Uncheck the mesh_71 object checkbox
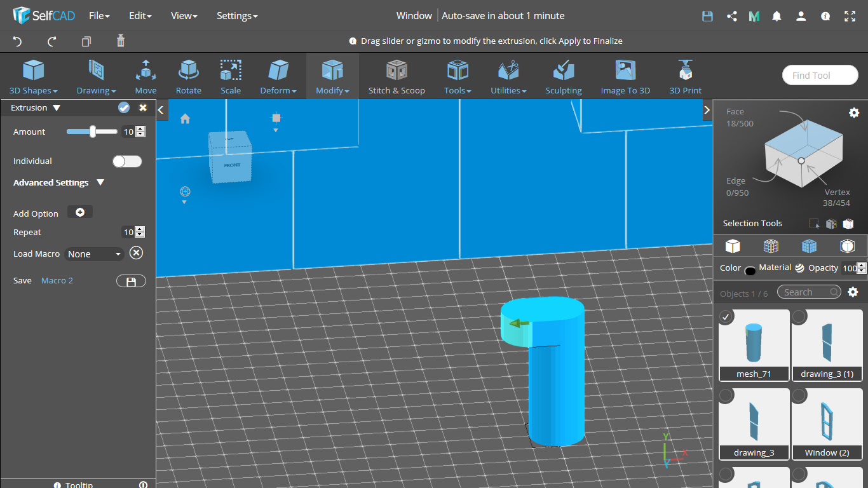Screen dimensions: 868x488 click(725, 316)
